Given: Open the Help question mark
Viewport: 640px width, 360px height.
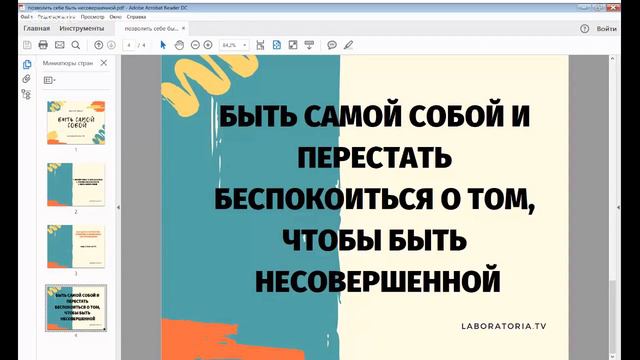Looking at the screenshot, I should pyautogui.click(x=584, y=29).
